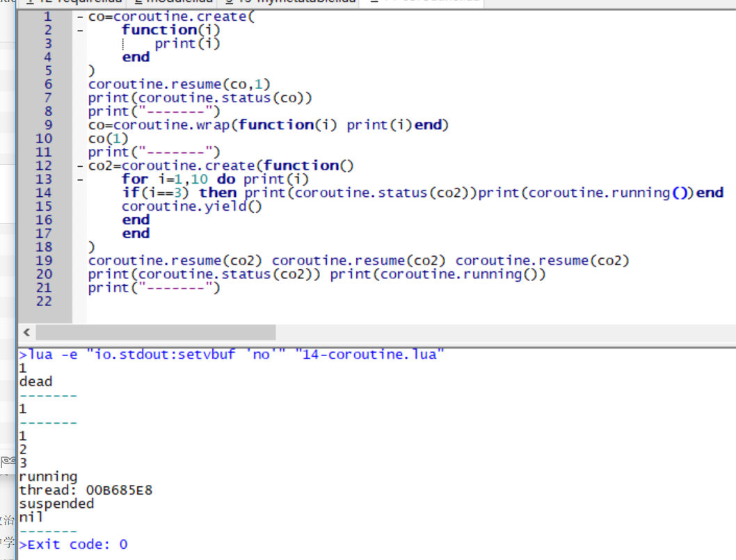
Task: Click the 'dead' output line
Action: (x=35, y=382)
